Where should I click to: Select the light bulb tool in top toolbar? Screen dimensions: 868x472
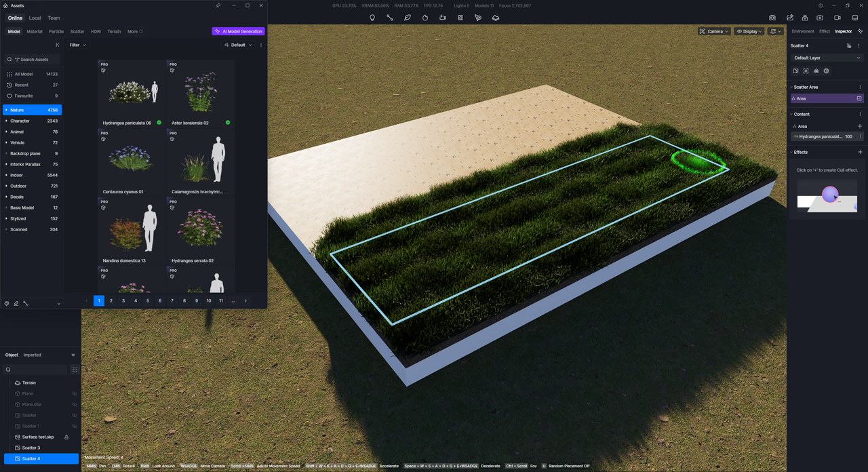(x=372, y=18)
